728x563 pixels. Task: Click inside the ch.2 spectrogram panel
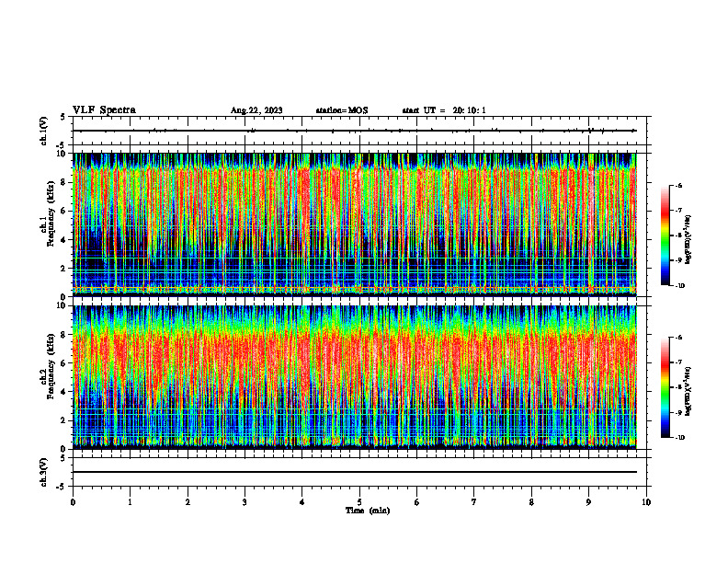(x=355, y=377)
